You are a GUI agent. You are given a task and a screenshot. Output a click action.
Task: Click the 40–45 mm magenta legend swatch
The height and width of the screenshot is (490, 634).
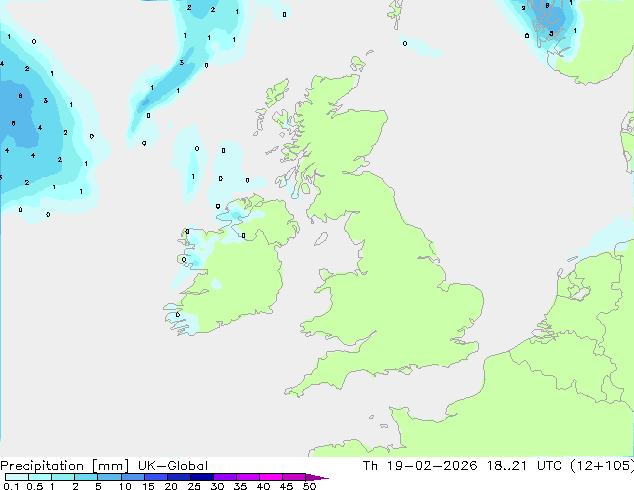[x=271, y=477]
